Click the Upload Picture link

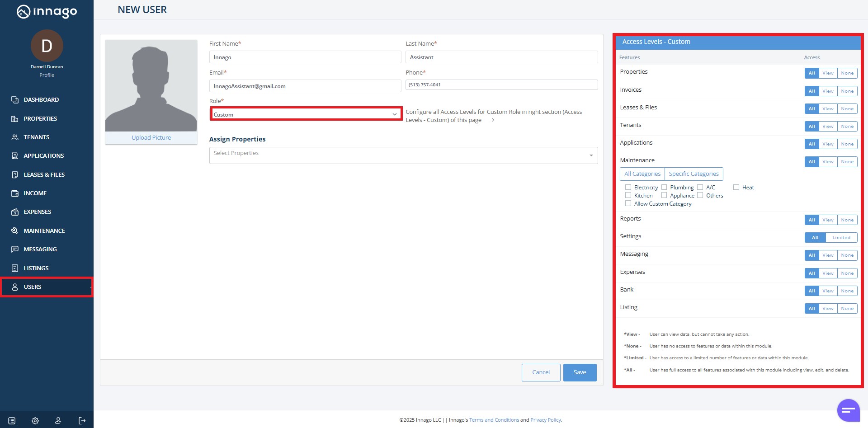coord(151,138)
